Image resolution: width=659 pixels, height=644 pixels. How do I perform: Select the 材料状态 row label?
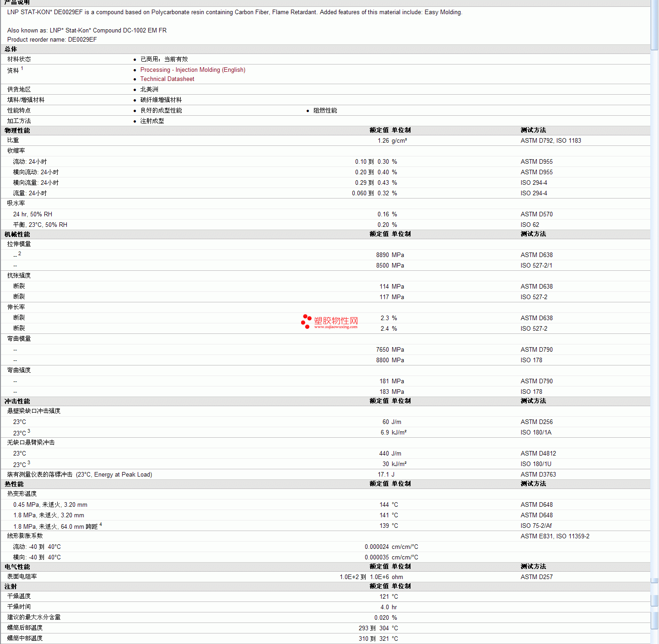point(19,59)
